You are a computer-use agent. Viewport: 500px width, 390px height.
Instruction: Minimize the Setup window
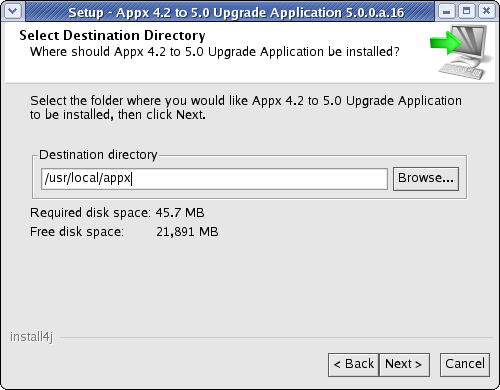click(x=447, y=11)
